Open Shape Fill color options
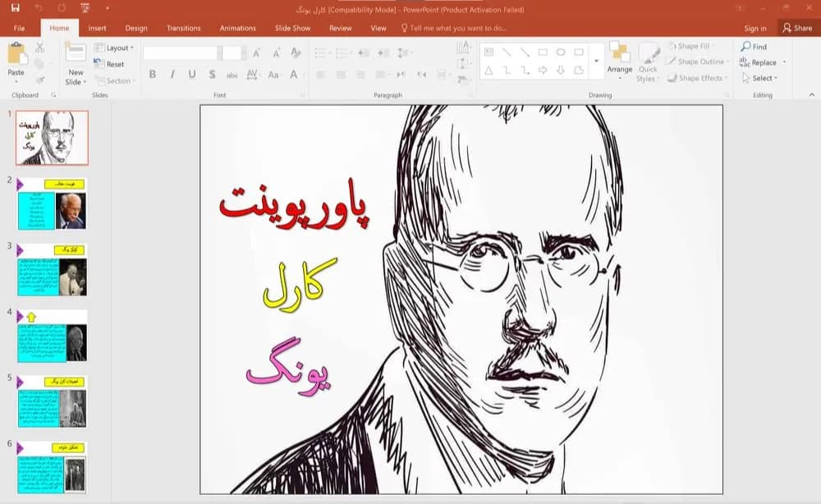The height and width of the screenshot is (504, 821). point(691,46)
